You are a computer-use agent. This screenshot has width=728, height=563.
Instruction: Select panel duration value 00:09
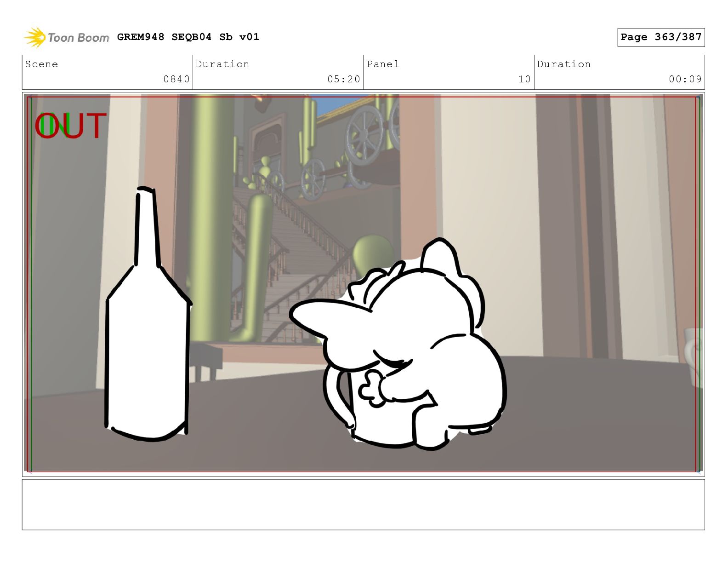(685, 79)
